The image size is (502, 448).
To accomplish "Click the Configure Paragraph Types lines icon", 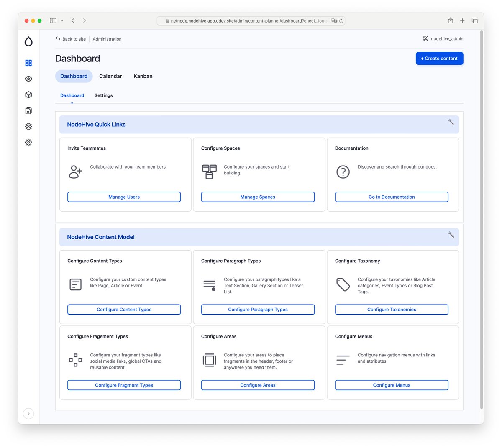I will click(x=210, y=285).
